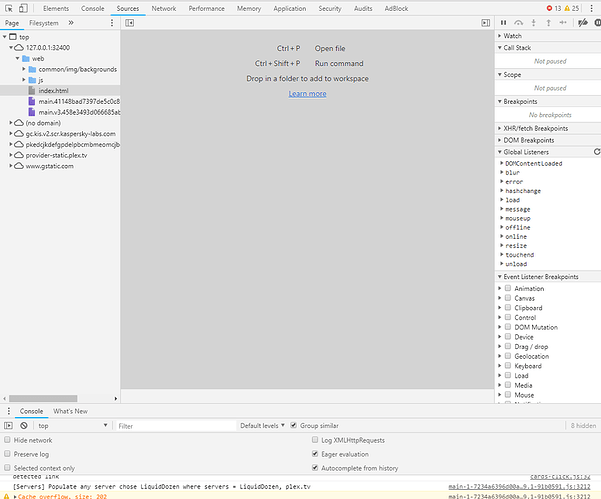601x499 pixels.
Task: Open the main.v3.458e3493d066685ab file
Action: [79, 112]
